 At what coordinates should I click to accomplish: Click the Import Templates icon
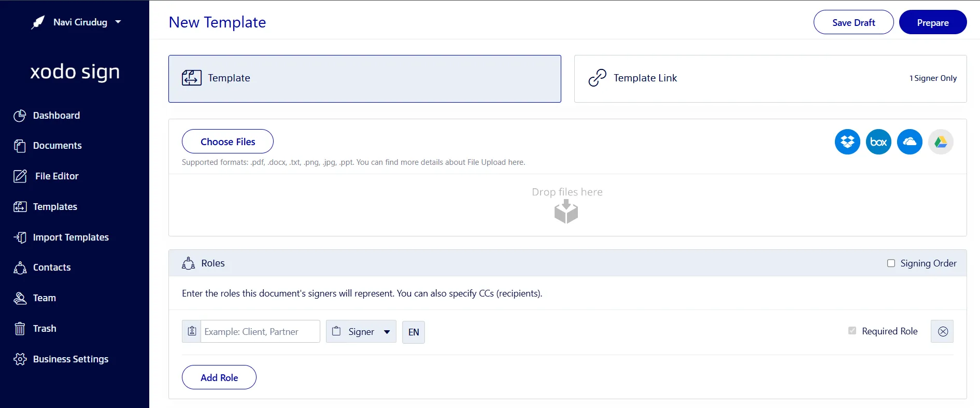coord(20,237)
